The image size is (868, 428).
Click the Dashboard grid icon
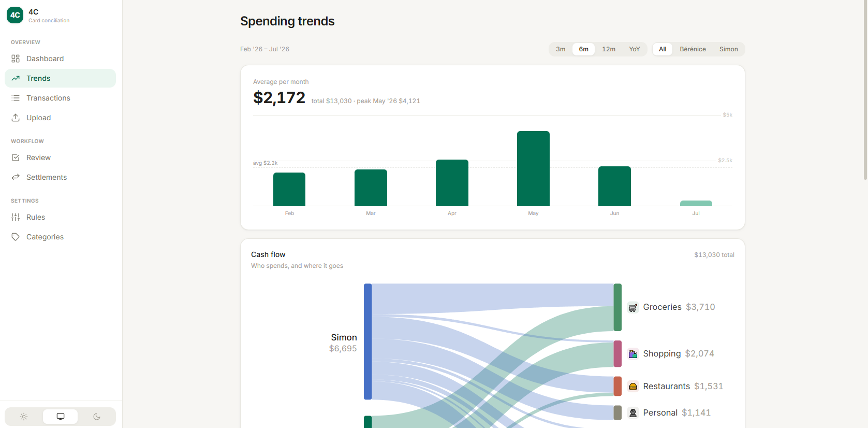(x=16, y=59)
